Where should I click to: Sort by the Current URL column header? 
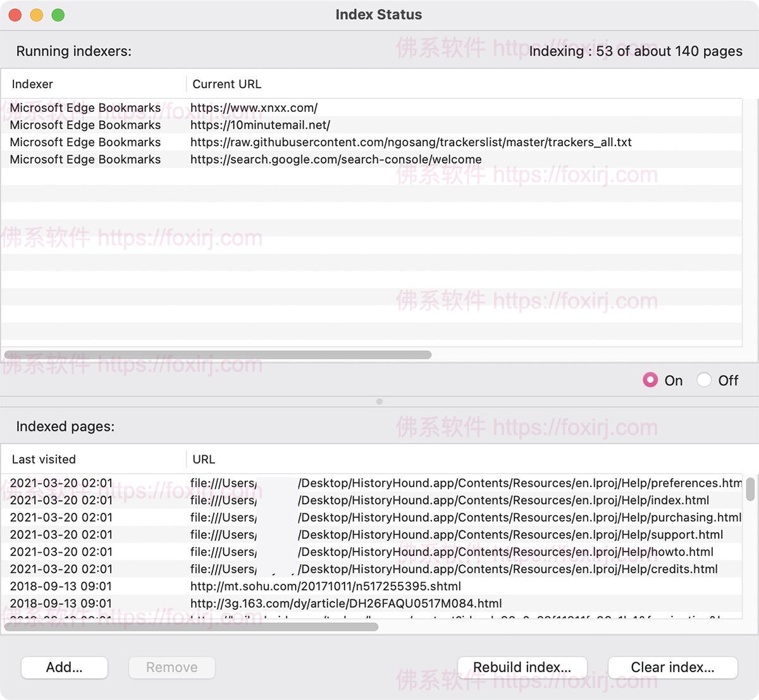pyautogui.click(x=226, y=84)
